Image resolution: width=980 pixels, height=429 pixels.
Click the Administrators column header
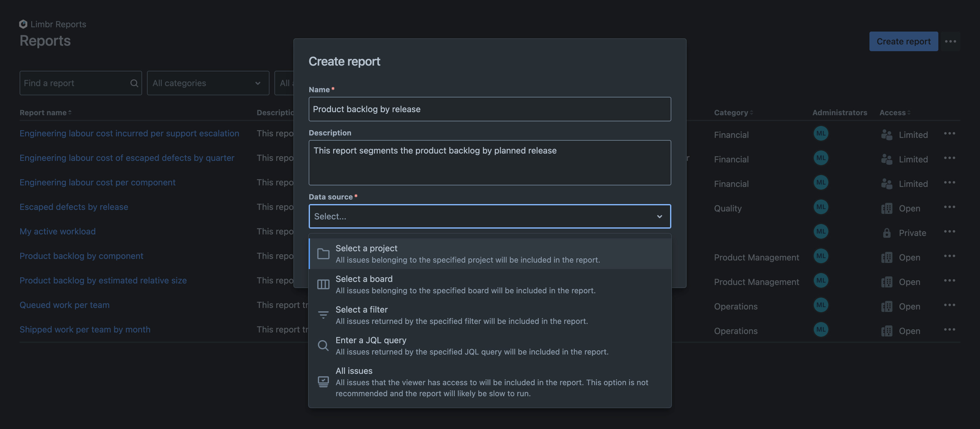[840, 113]
